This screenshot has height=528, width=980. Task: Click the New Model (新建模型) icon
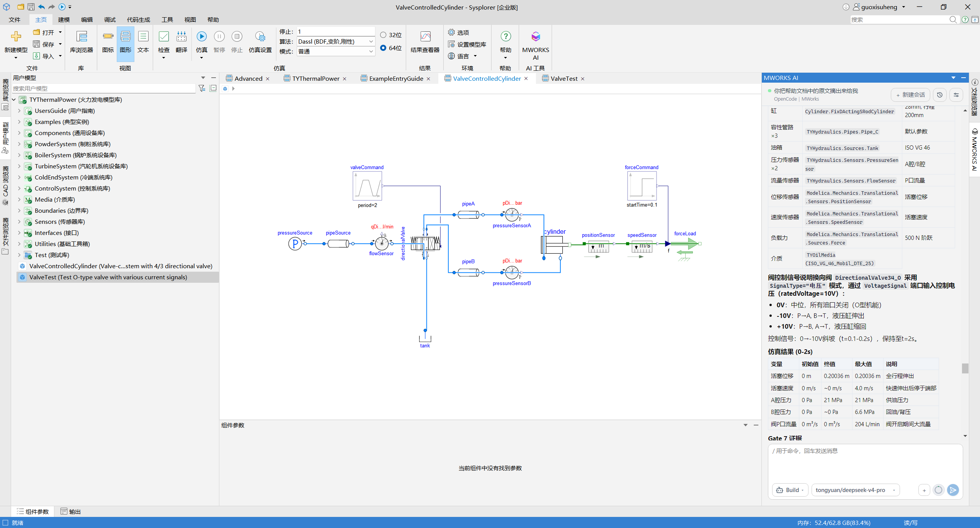pyautogui.click(x=16, y=37)
